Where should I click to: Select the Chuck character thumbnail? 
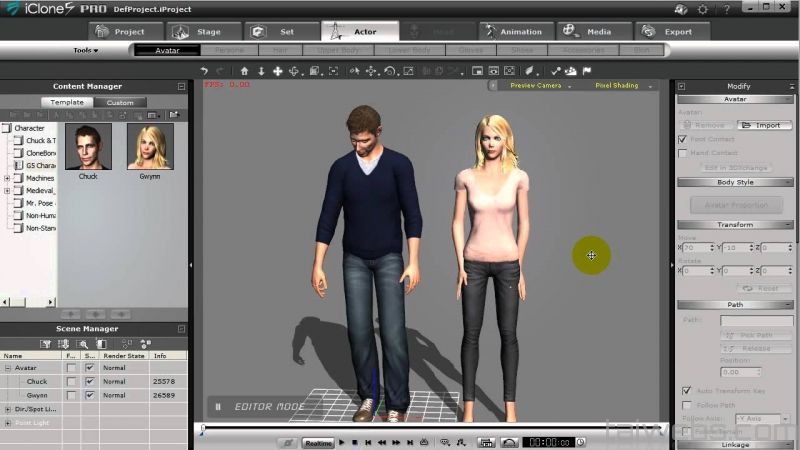point(88,146)
